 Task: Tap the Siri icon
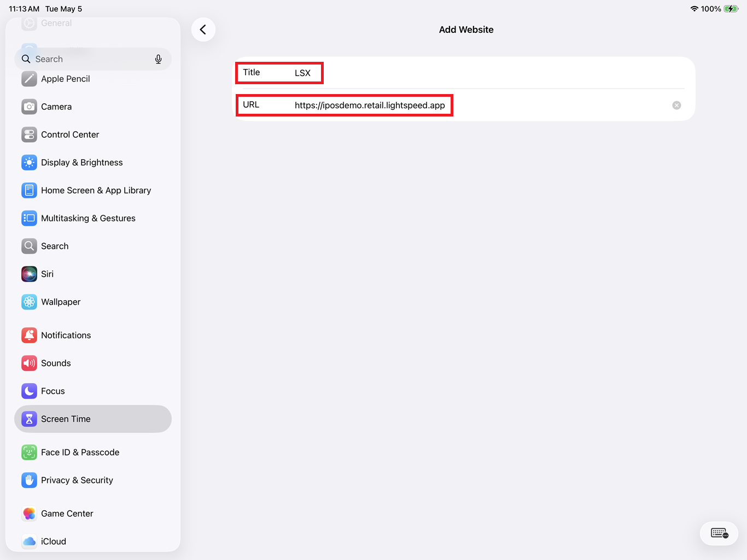(30, 274)
